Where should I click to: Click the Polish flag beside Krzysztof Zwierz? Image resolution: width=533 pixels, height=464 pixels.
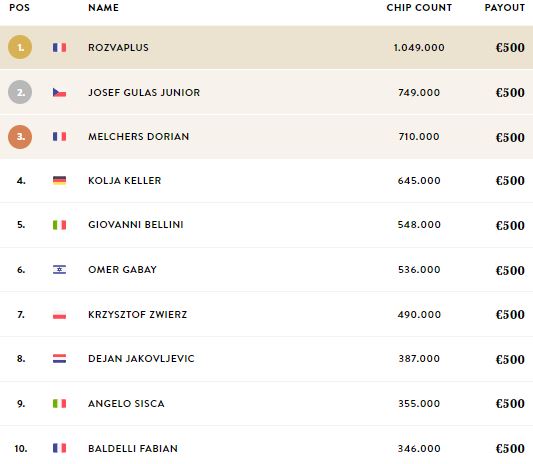[x=59, y=314]
